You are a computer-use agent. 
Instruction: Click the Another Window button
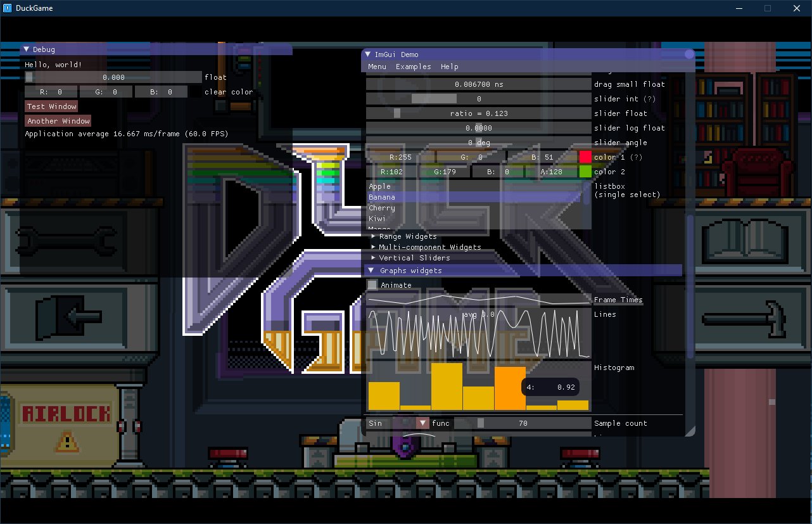[58, 121]
